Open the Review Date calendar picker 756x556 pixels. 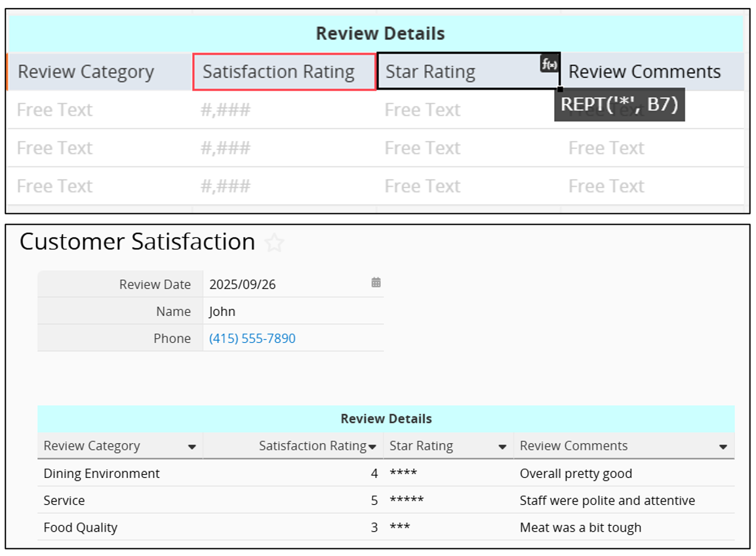point(376,283)
